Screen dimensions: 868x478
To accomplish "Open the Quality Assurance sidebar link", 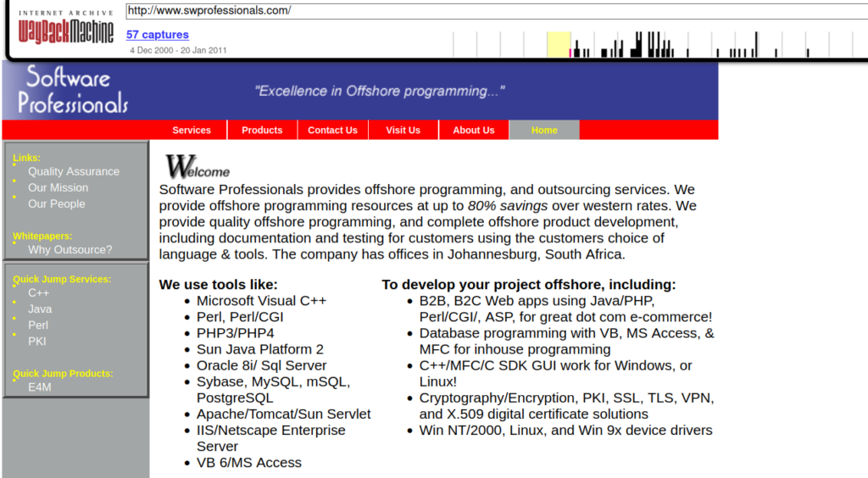I will 74,171.
